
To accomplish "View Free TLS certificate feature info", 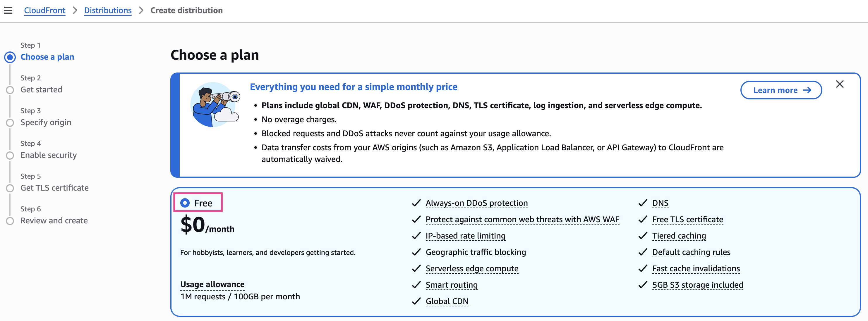I will click(687, 219).
